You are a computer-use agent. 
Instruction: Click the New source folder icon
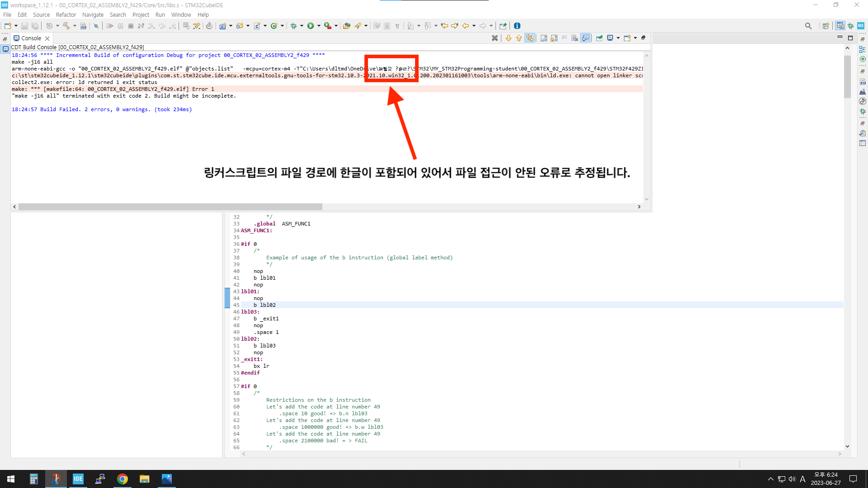[240, 26]
